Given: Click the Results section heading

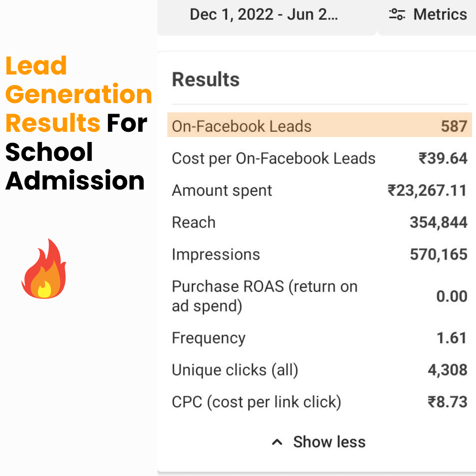Looking at the screenshot, I should (x=206, y=79).
